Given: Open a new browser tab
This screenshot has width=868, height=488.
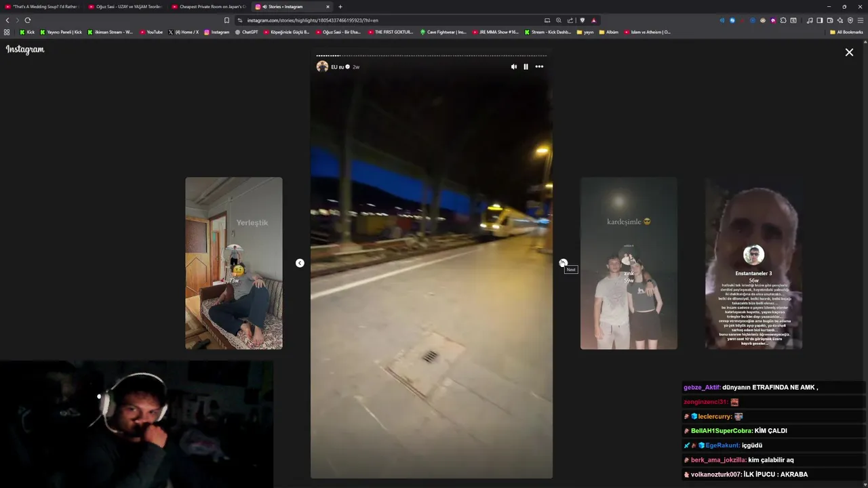Looking at the screenshot, I should click(340, 7).
